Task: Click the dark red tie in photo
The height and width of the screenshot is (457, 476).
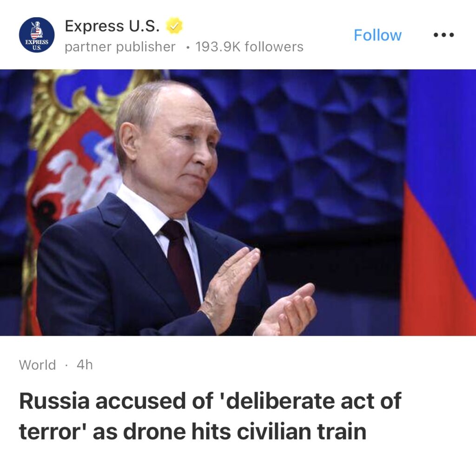Action: [x=180, y=264]
